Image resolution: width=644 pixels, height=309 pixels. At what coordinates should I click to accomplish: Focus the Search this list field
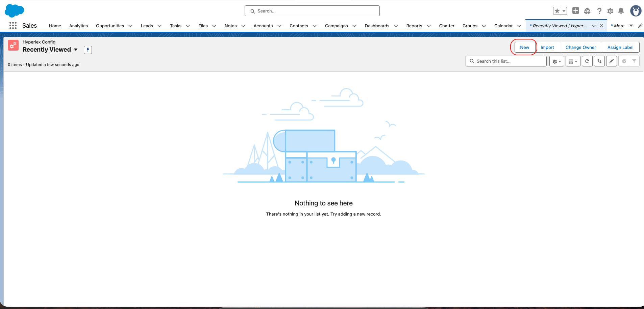point(506,61)
